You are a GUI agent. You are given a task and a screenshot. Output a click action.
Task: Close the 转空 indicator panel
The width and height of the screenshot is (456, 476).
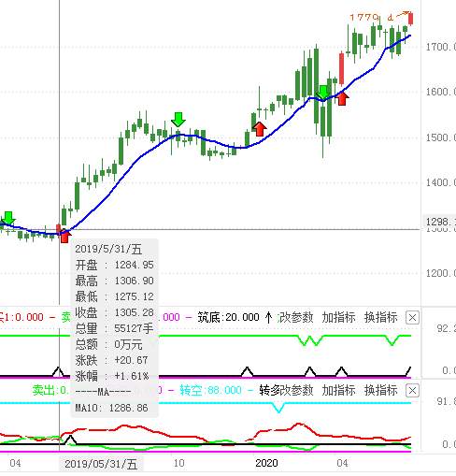[x=412, y=390]
